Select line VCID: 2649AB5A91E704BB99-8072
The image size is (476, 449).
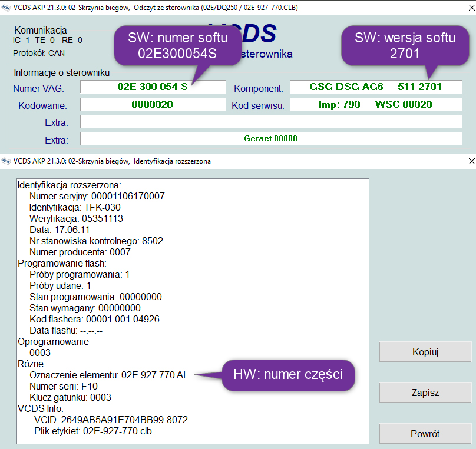pos(111,420)
